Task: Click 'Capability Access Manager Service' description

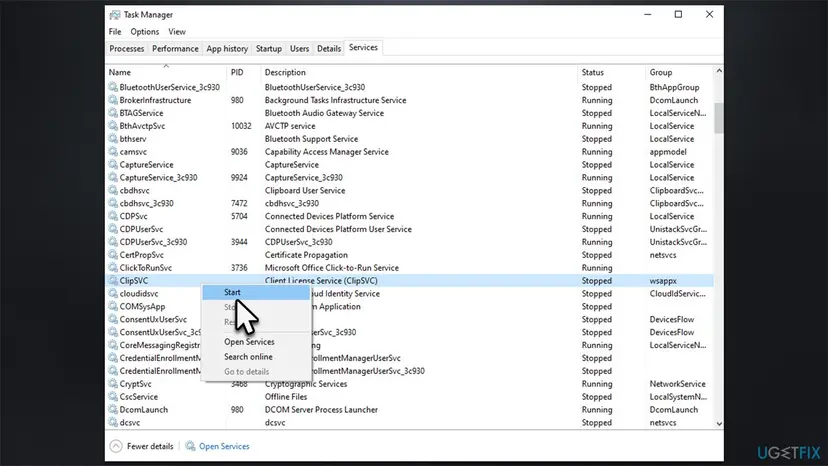Action: pyautogui.click(x=326, y=152)
